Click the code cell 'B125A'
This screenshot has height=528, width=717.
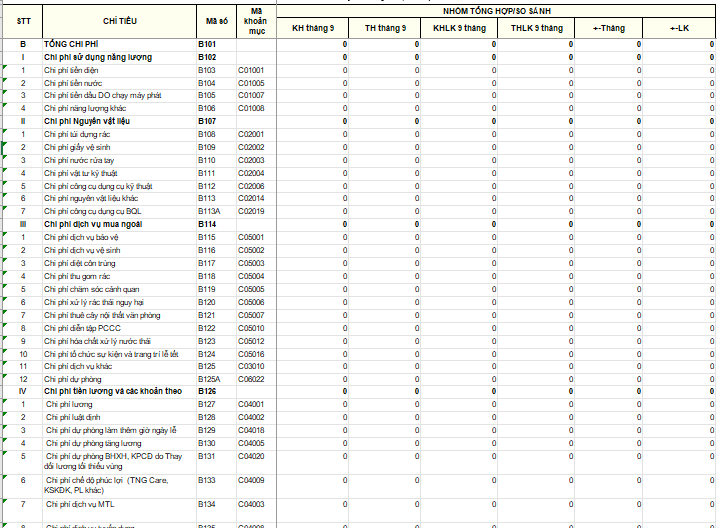pos(209,379)
